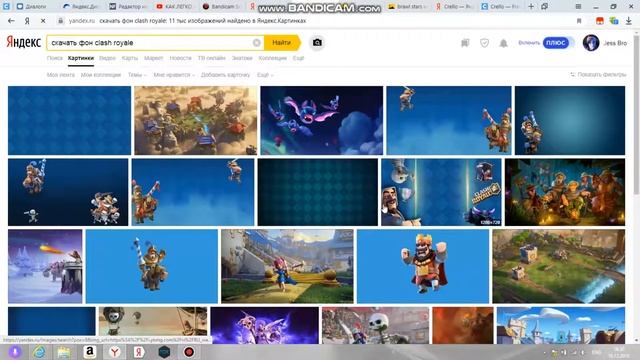The height and width of the screenshot is (360, 640).
Task: Click the green extension icon in the browser toolbar
Action: click(x=613, y=21)
